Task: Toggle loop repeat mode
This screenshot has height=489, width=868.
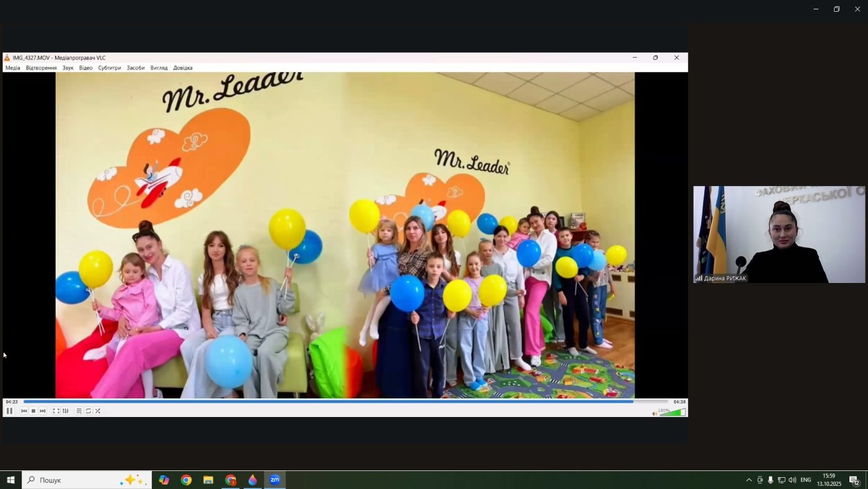Action: [x=88, y=411]
